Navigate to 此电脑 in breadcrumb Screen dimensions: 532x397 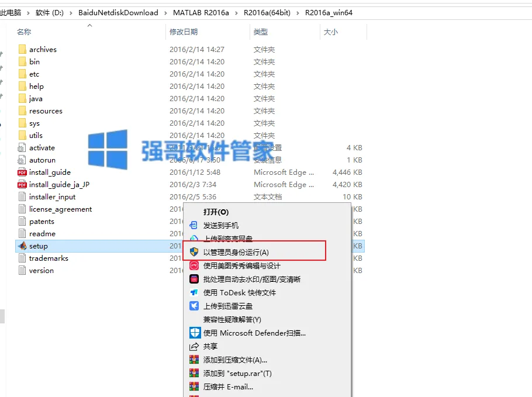click(11, 13)
